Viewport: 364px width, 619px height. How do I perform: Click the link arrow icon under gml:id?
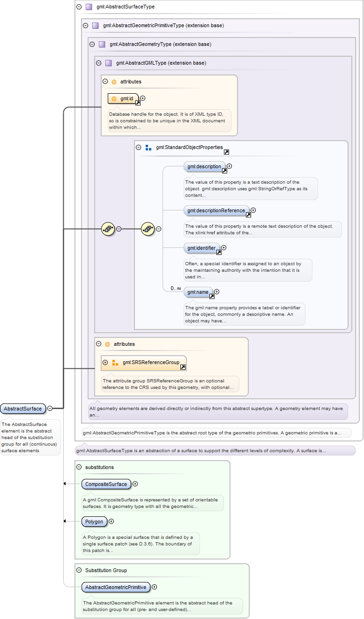pos(138,103)
